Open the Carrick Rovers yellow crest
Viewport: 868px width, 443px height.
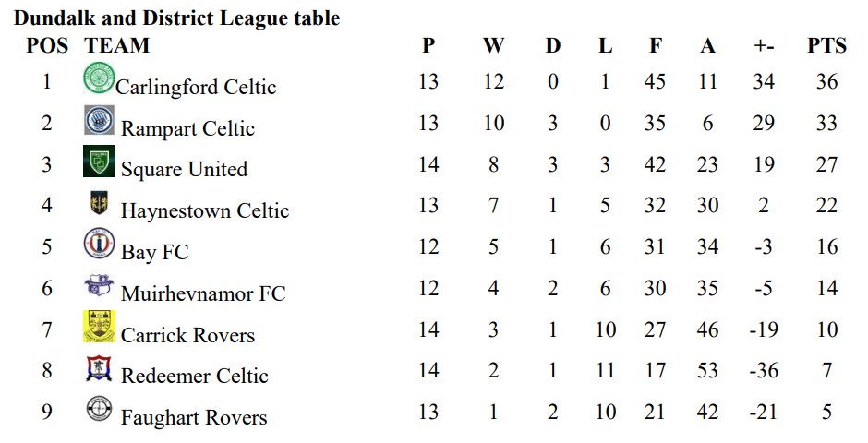tap(100, 327)
